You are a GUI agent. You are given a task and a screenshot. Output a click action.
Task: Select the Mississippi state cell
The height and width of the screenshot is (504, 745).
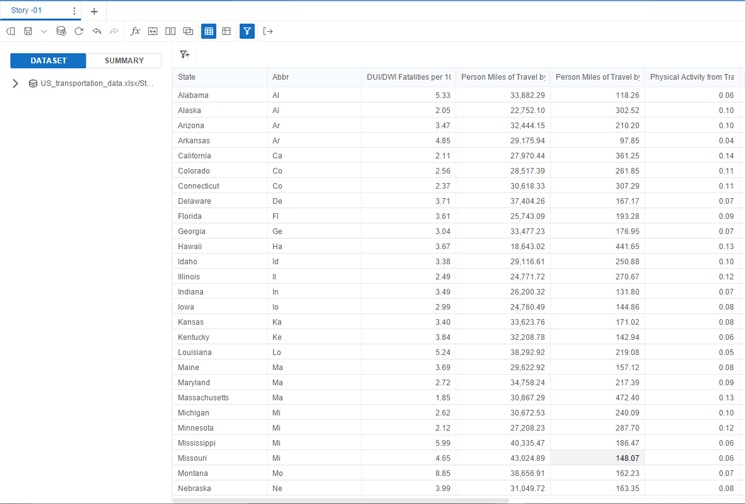click(x=220, y=443)
